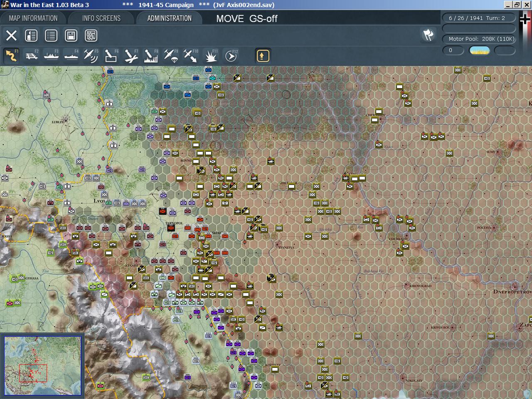Select Bomb Unit mode F6

[x=111, y=56]
